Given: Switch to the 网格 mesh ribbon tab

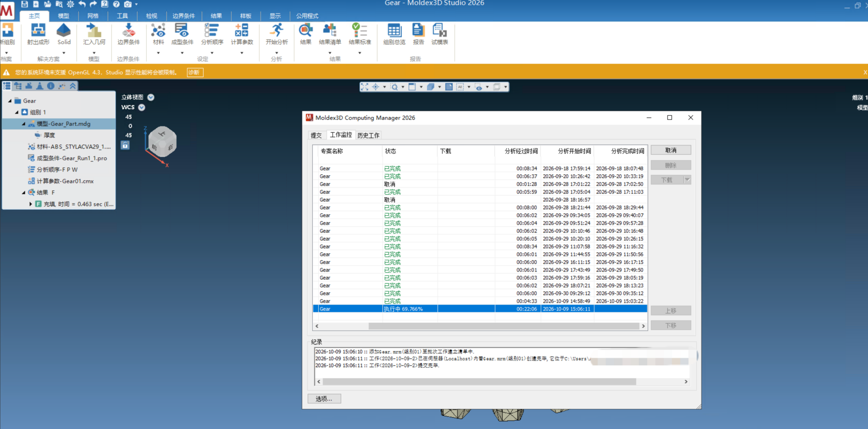Looking at the screenshot, I should 93,16.
